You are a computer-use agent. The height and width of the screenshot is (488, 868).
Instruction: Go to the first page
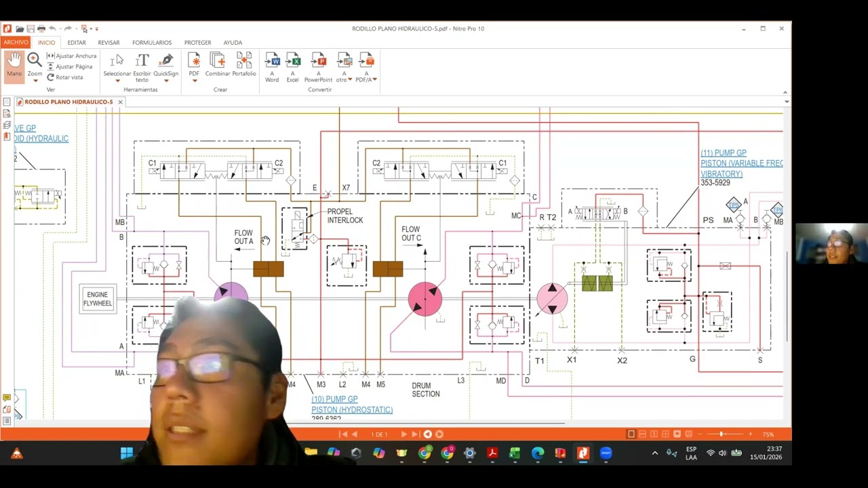344,434
